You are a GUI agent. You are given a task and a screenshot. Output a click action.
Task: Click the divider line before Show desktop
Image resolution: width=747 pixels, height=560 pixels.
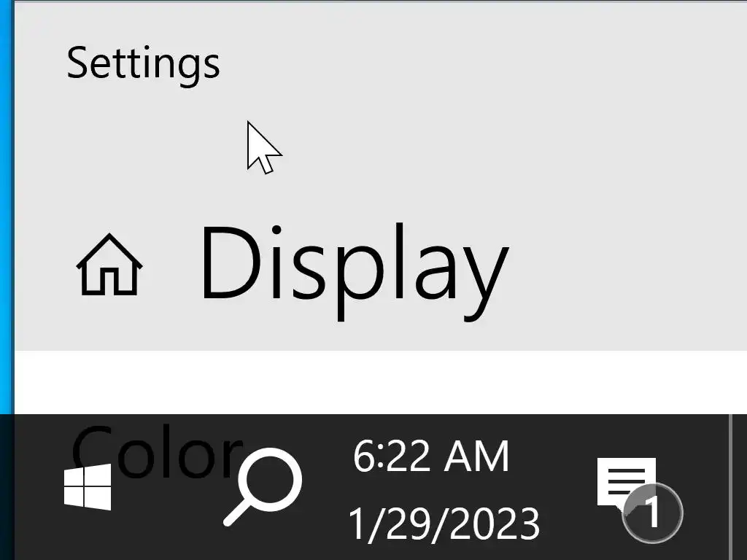(x=730, y=486)
